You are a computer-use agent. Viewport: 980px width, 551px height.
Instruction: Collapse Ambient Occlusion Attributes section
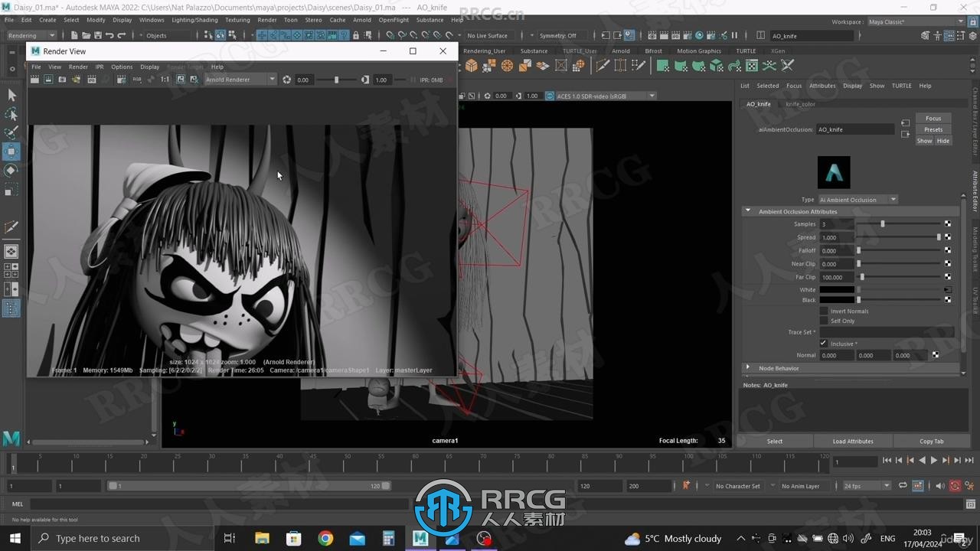(850, 211)
